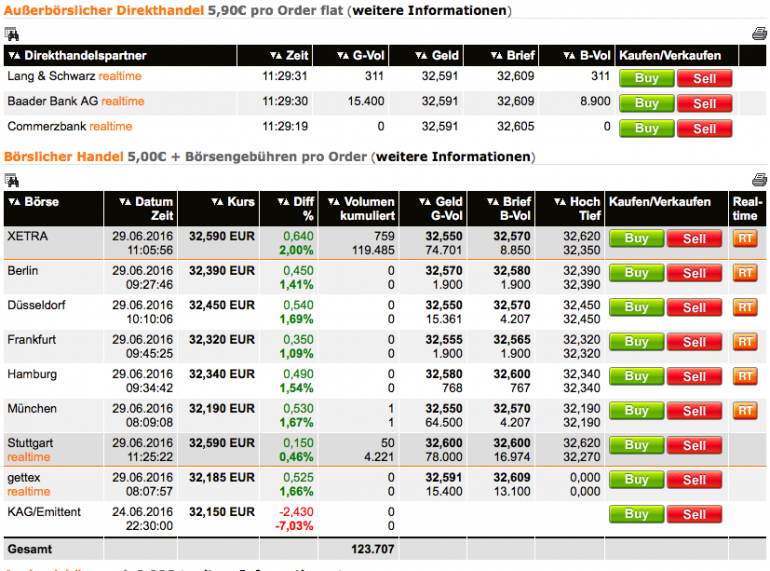Screen dimensions: 770x571
Task: Sort the Börse column using its arrows
Action: pyautogui.click(x=14, y=202)
